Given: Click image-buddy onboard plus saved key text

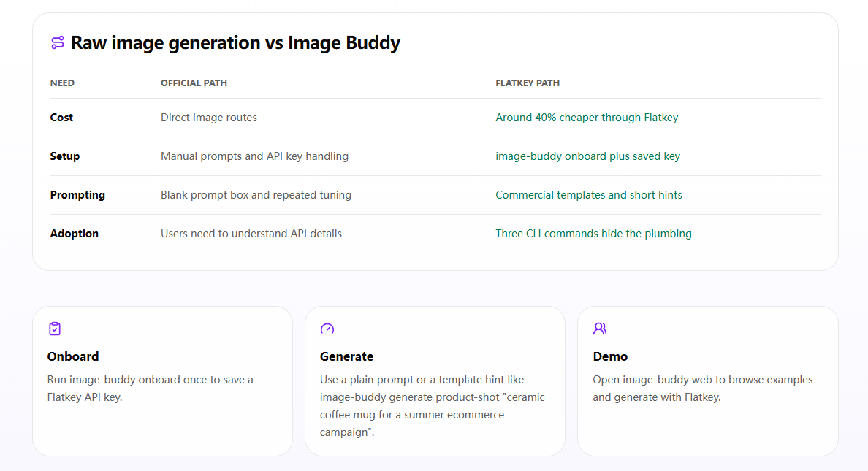Looking at the screenshot, I should [x=588, y=156].
